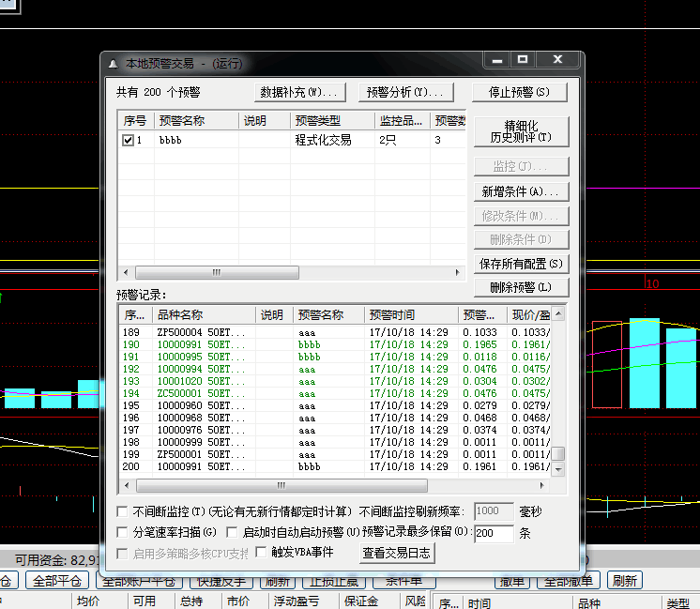
Task: Toggle the 分笔速率扫描 checkbox
Action: coord(122,532)
